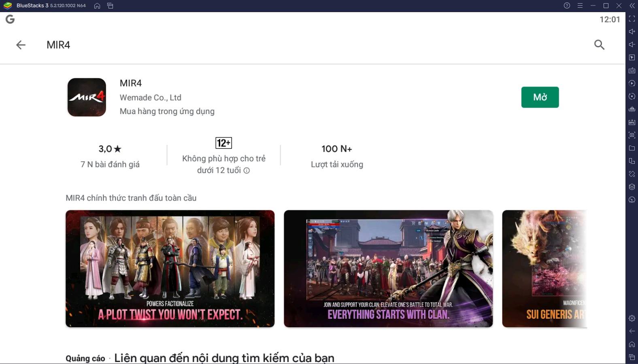Open the memory trim icon in sidebar
638x364 pixels.
632,109
